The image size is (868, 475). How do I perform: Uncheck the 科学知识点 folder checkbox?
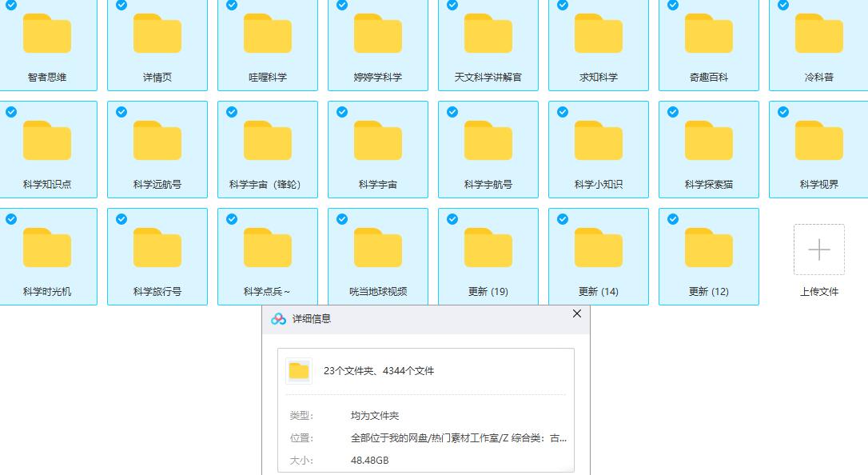click(11, 112)
